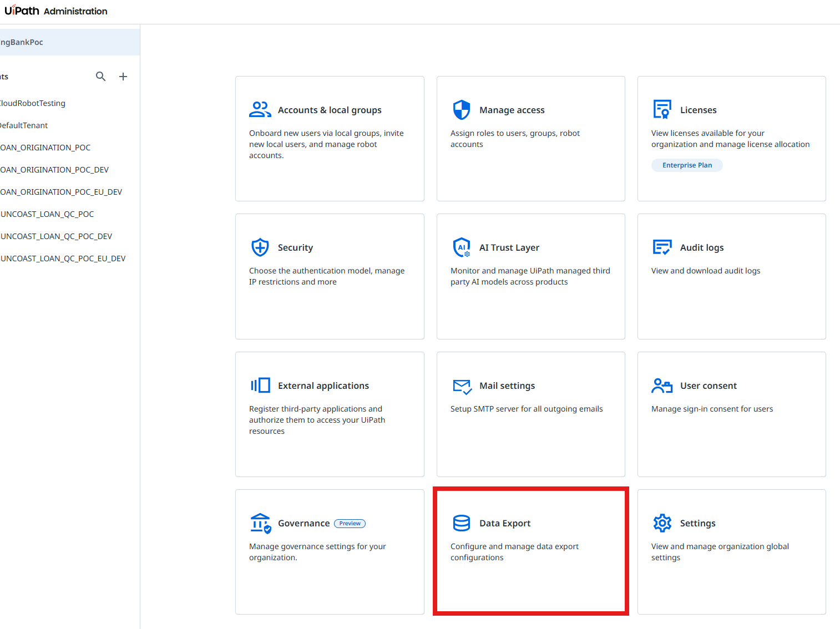
Task: Click 'Register third-party applications' description
Action: (317, 420)
